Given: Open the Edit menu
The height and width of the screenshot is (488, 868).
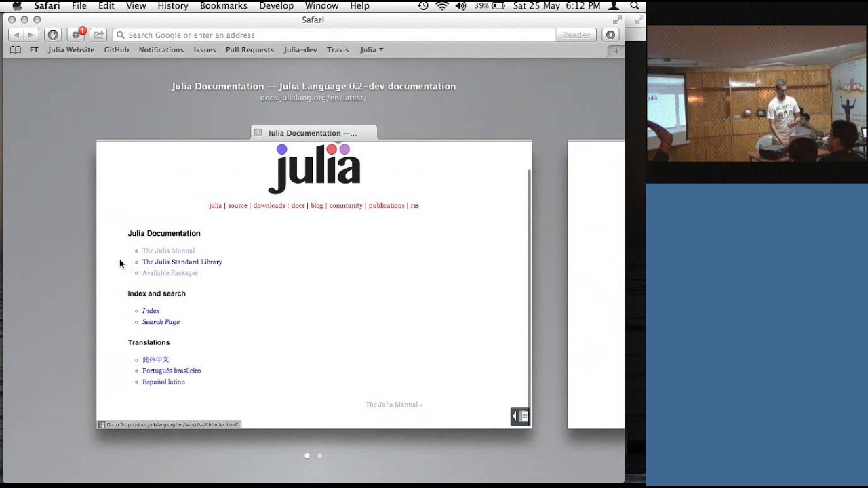Looking at the screenshot, I should (x=106, y=5).
